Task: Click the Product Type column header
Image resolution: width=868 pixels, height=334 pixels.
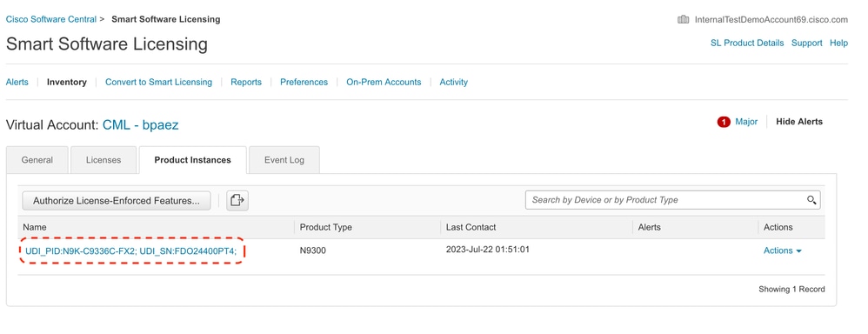Action: coord(325,227)
